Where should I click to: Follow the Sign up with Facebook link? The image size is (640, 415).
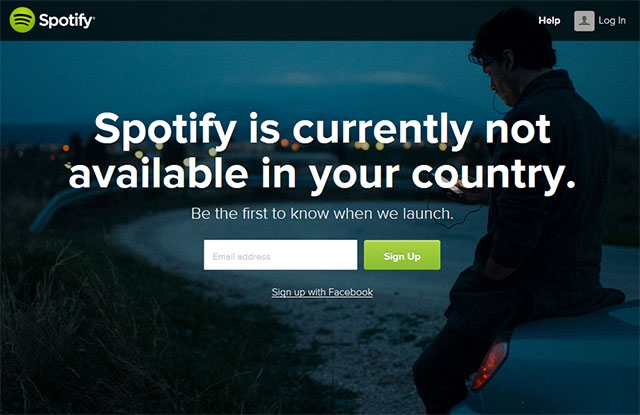(322, 292)
